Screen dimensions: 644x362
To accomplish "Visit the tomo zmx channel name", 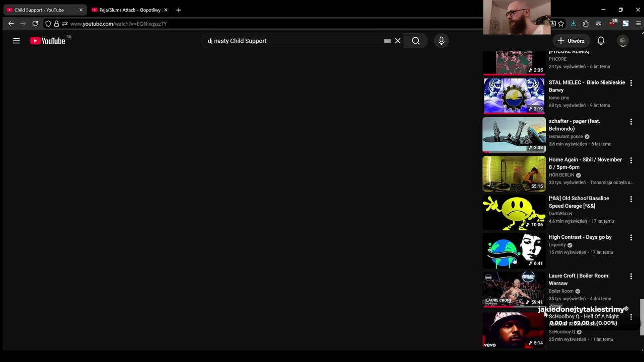I will 559,98.
